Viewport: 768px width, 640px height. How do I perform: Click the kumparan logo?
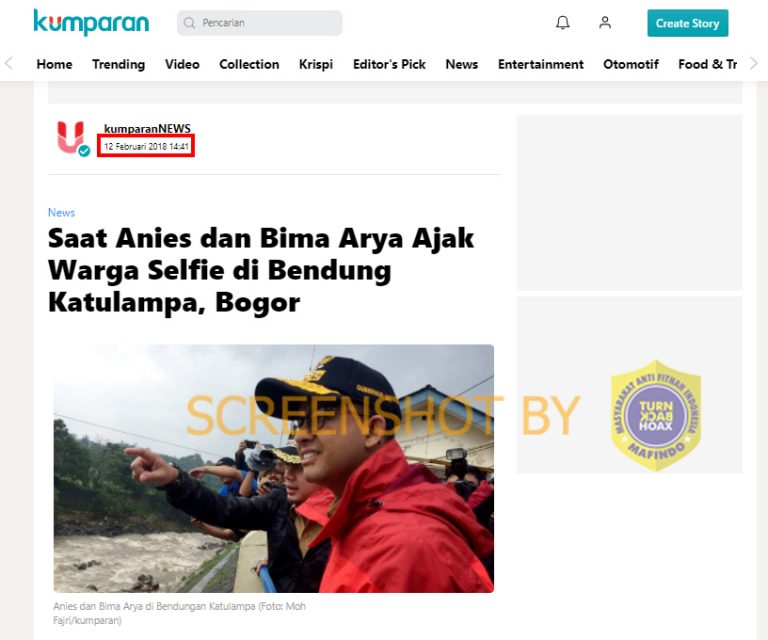click(91, 23)
